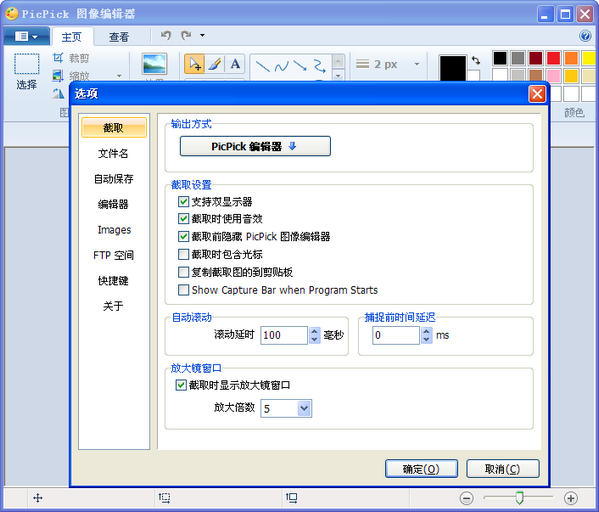
Task: Select 截取 in options sidebar
Action: click(113, 128)
